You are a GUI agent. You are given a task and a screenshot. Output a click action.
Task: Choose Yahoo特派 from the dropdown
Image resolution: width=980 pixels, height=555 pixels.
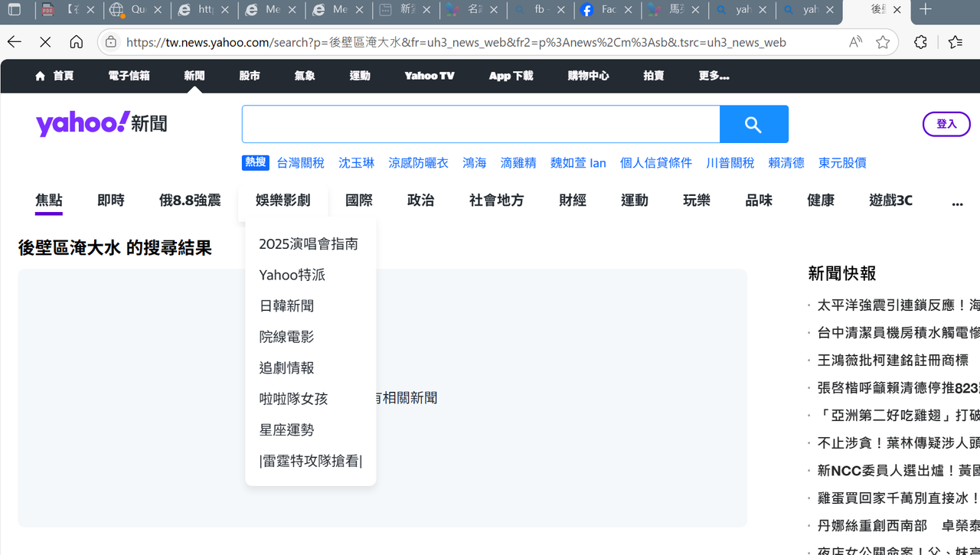pos(292,275)
